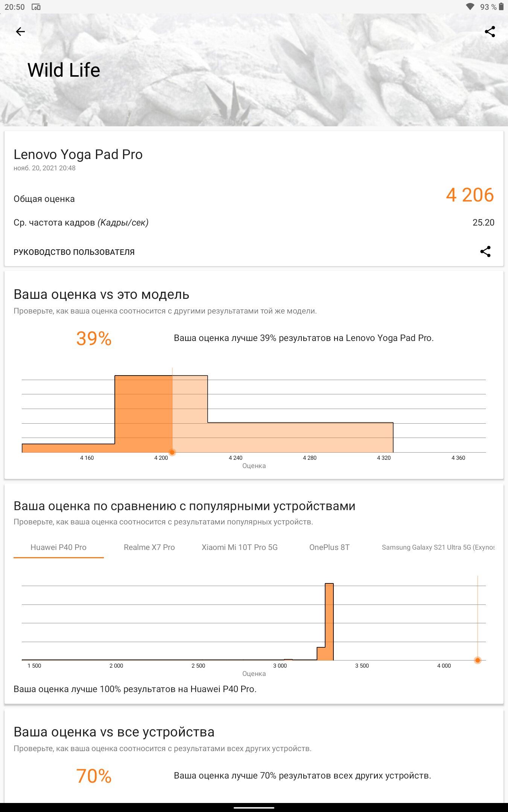The width and height of the screenshot is (508, 812).
Task: Share the Lenovo Yoga Pad Pro result
Action: tap(485, 251)
